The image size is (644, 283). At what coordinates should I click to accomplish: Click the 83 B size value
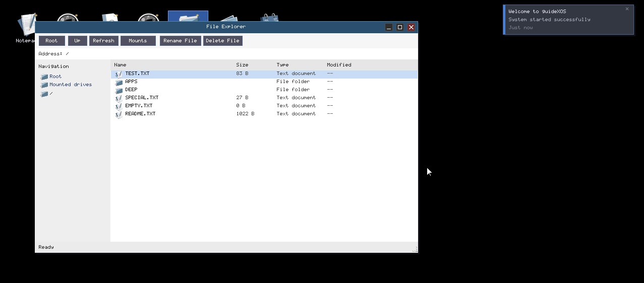pyautogui.click(x=242, y=74)
